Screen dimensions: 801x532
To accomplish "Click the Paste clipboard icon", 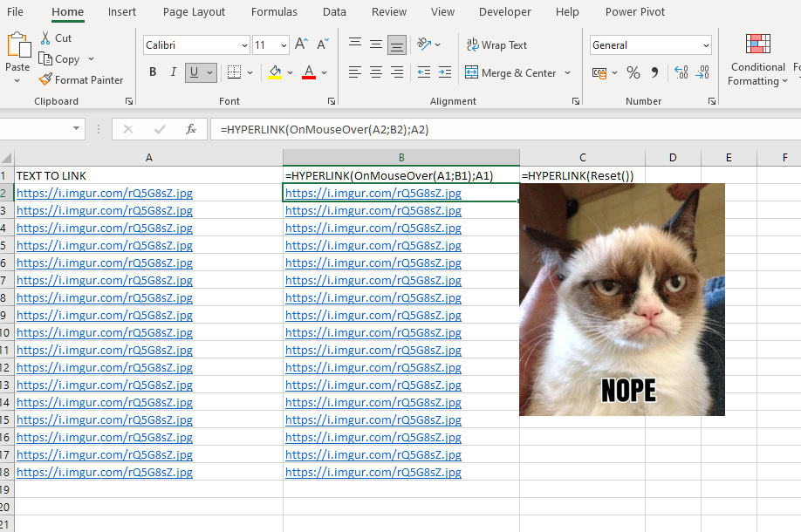I will tap(18, 45).
